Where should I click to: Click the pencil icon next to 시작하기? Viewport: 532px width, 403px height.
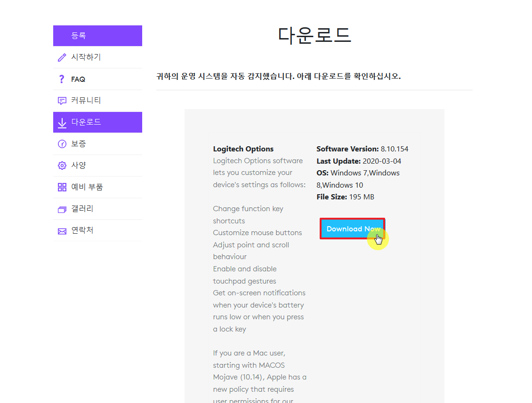pos(62,57)
